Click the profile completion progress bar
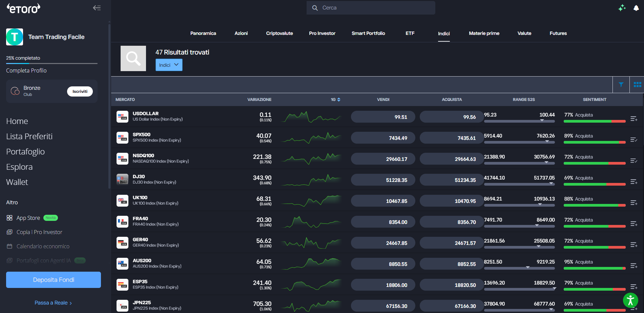Viewport: 644px width, 313px height. [52, 63]
